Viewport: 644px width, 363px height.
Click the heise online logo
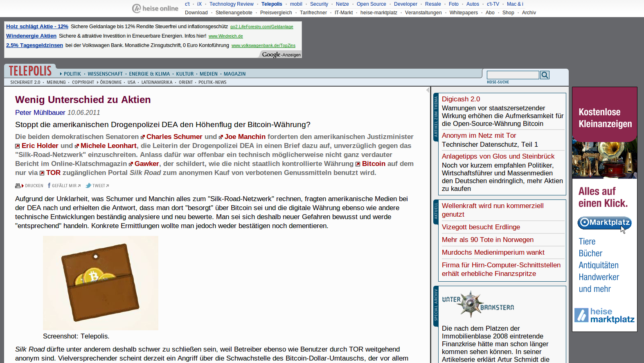(x=155, y=8)
